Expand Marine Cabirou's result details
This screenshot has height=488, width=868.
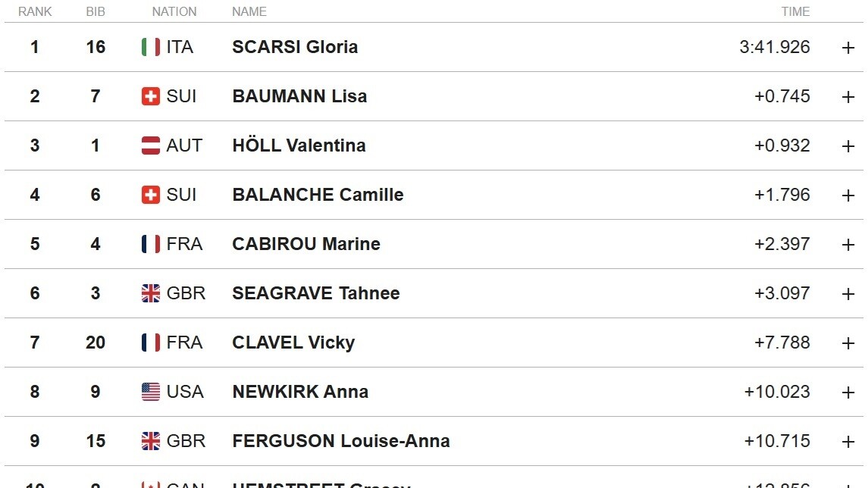coord(848,245)
